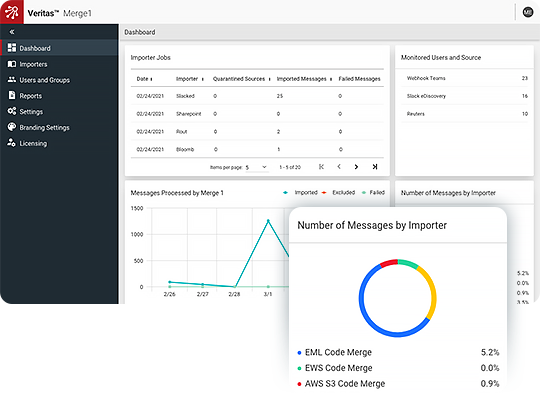Click the Users and Groups people icon
The image size is (540, 393).
12,80
